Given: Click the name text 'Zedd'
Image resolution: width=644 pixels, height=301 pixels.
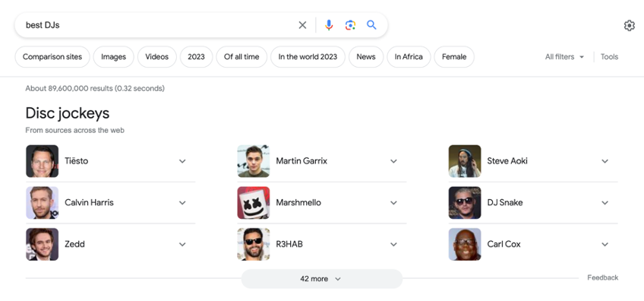Looking at the screenshot, I should pos(74,244).
